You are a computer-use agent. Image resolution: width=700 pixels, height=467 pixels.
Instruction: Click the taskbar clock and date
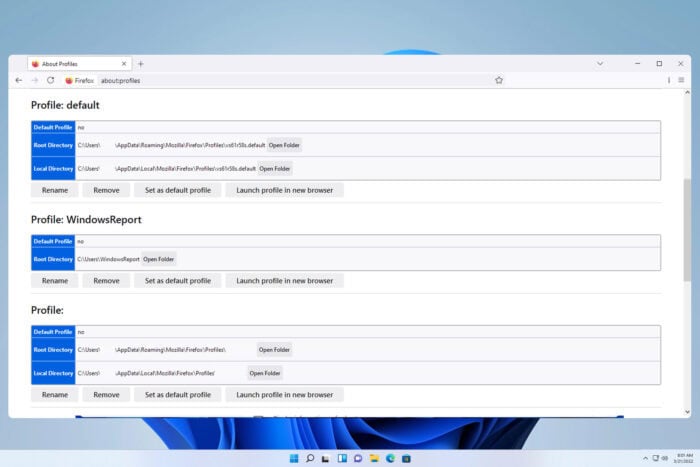(683, 458)
